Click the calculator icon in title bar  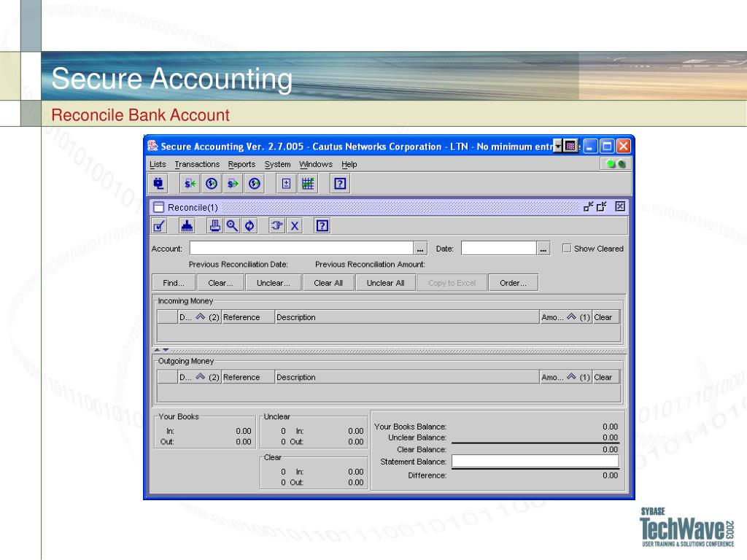pyautogui.click(x=570, y=146)
